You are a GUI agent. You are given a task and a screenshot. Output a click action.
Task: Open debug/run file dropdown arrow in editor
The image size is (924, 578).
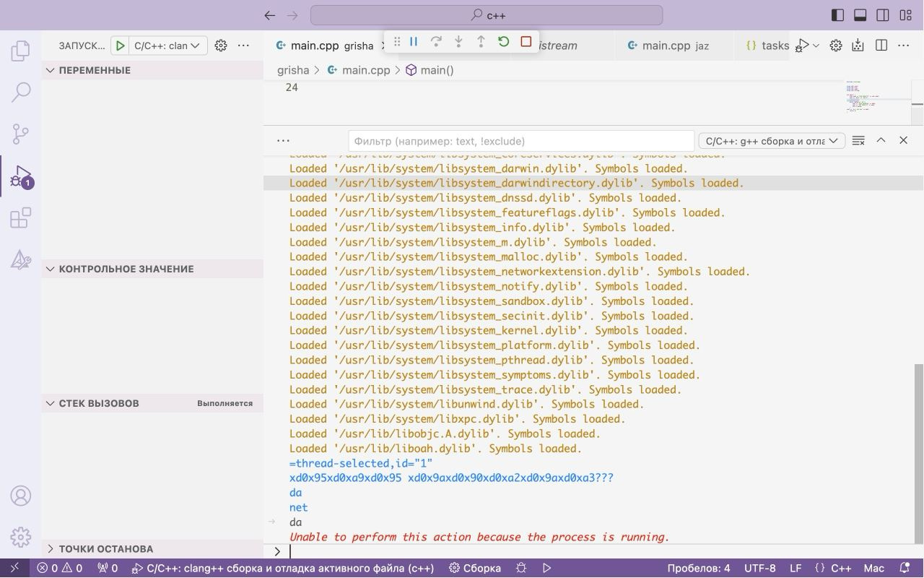(x=816, y=46)
